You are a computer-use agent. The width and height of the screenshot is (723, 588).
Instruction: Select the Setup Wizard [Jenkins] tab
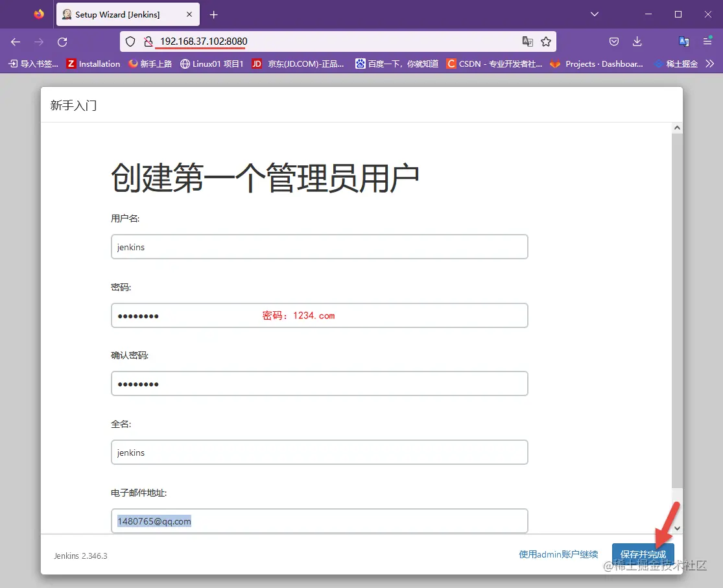[128, 14]
